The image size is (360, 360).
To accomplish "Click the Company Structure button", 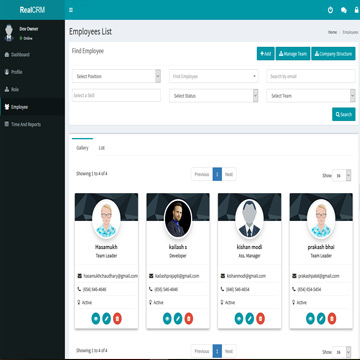I will tap(333, 54).
